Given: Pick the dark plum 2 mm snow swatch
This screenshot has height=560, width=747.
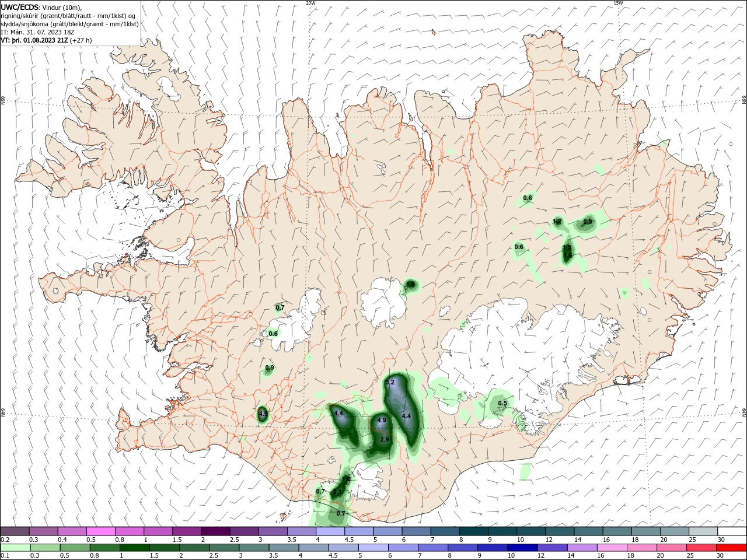Looking at the screenshot, I should [x=215, y=531].
